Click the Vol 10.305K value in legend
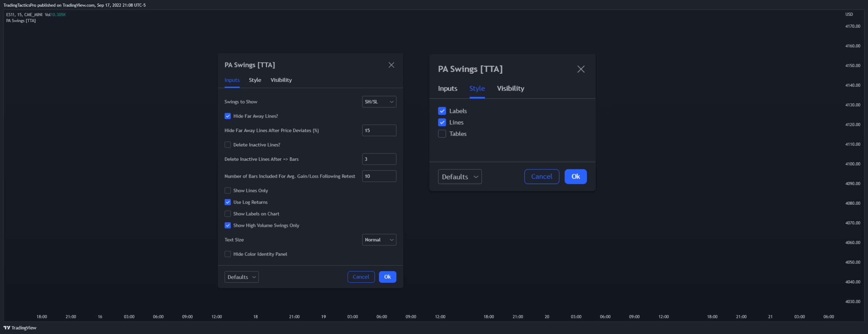The width and height of the screenshot is (868, 334). 55,15
